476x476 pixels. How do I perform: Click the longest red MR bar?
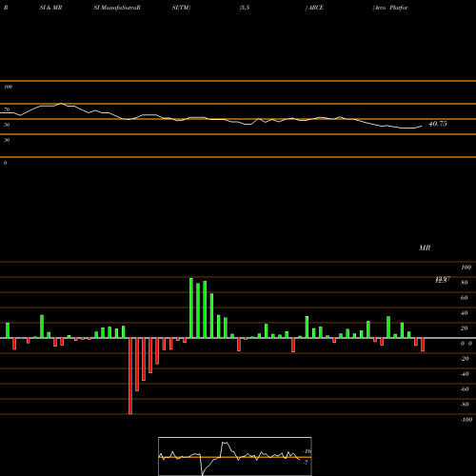[130, 376]
